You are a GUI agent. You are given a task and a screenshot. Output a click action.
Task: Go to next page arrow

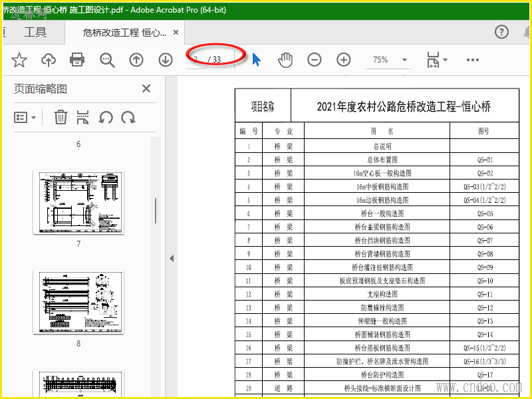tap(166, 60)
